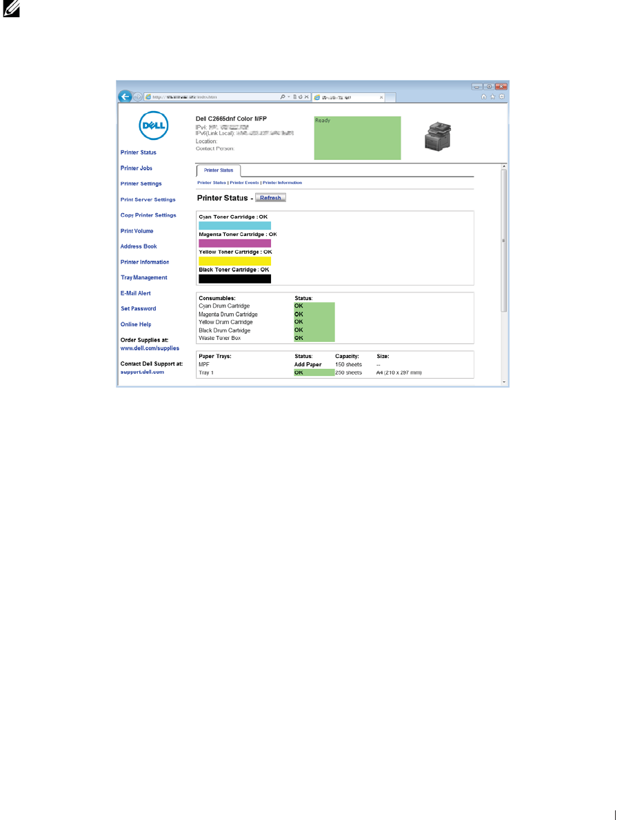Click 'Black Drum Cartridge' row text
This screenshot has width=644, height=820.
(224, 330)
